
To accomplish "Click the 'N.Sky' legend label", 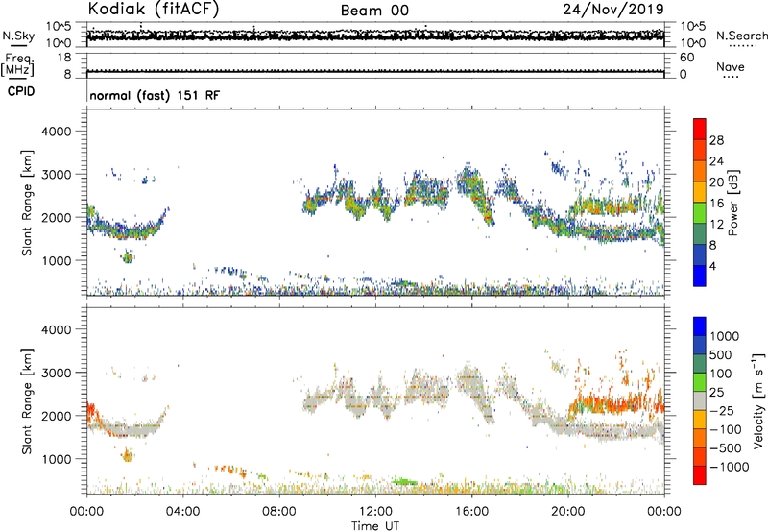I will (x=18, y=36).
